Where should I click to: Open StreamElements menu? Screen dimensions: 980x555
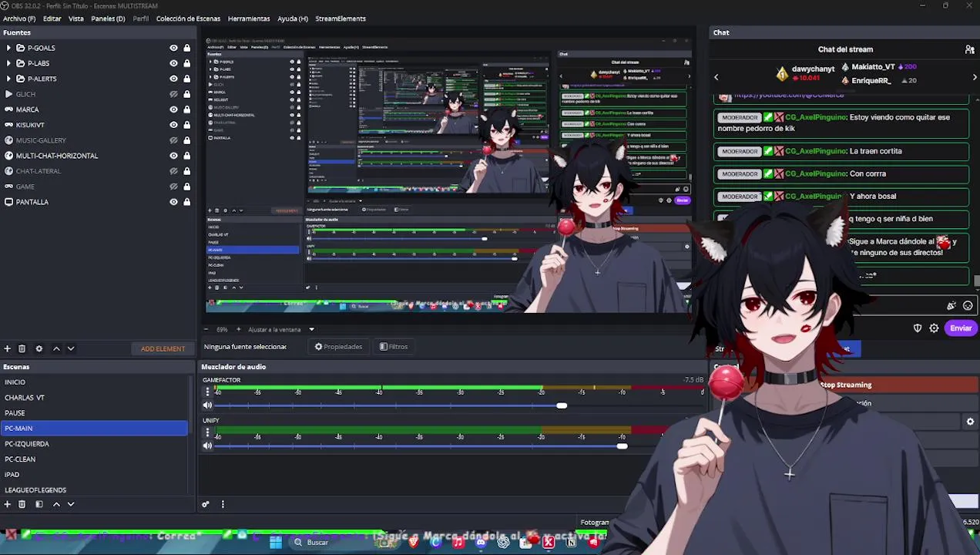[341, 18]
